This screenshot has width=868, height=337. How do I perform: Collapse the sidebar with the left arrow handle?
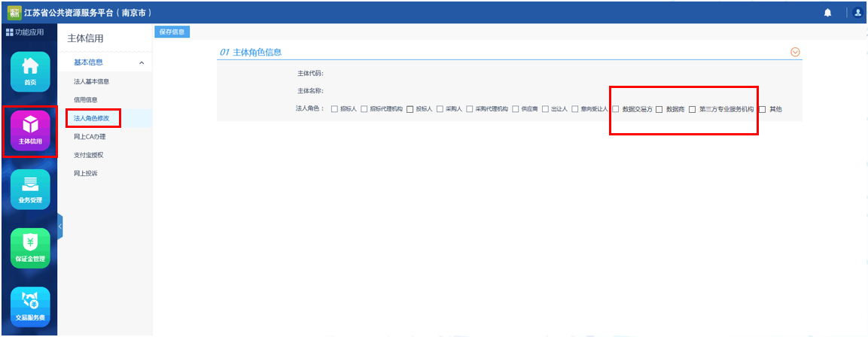tap(59, 226)
